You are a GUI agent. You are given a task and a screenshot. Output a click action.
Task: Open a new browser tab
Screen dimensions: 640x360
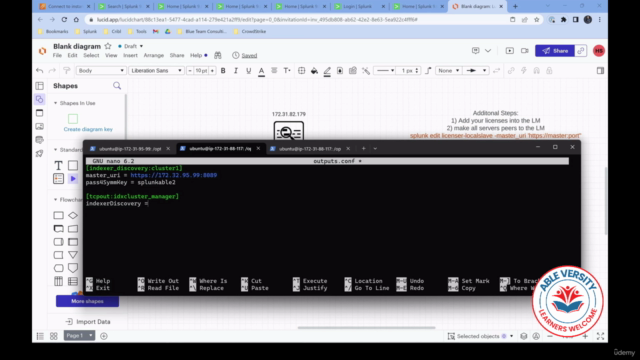[x=515, y=6]
